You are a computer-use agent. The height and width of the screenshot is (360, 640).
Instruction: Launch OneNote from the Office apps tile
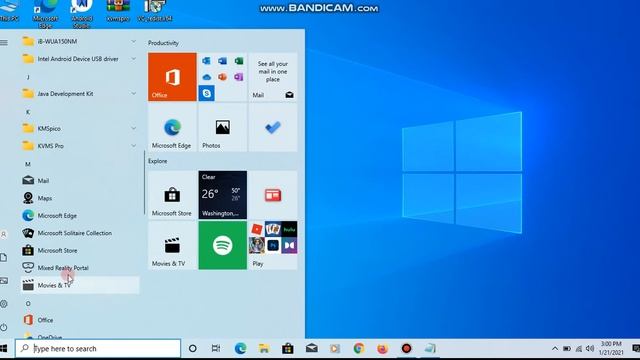pyautogui.click(x=239, y=77)
